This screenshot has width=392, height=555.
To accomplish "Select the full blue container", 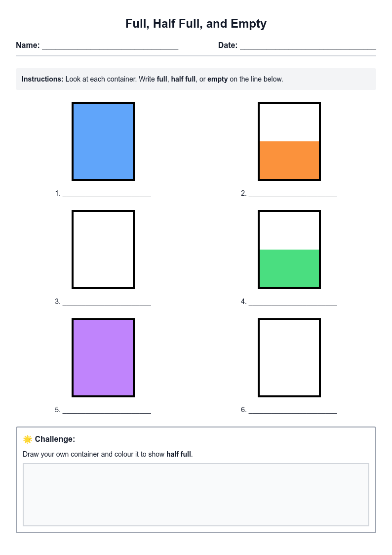I will (x=103, y=141).
